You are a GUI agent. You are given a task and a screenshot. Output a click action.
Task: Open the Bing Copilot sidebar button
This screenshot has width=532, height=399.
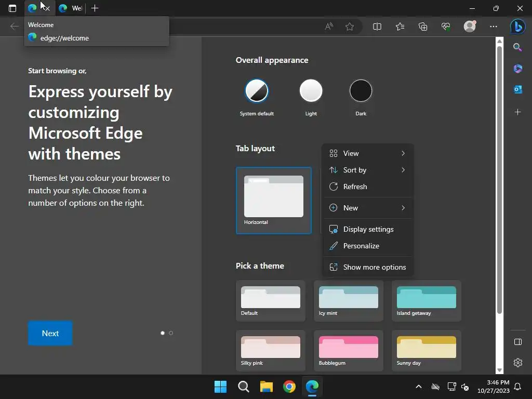[518, 26]
